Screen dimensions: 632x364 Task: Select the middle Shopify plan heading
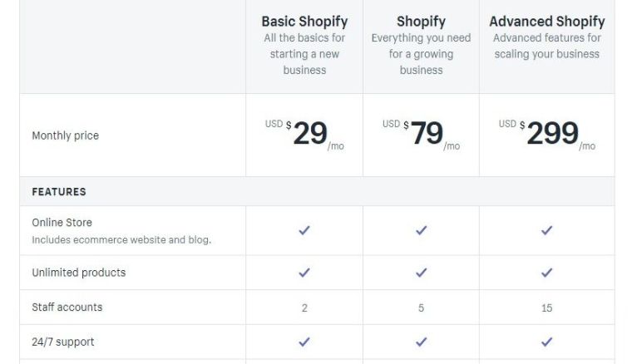click(x=421, y=22)
